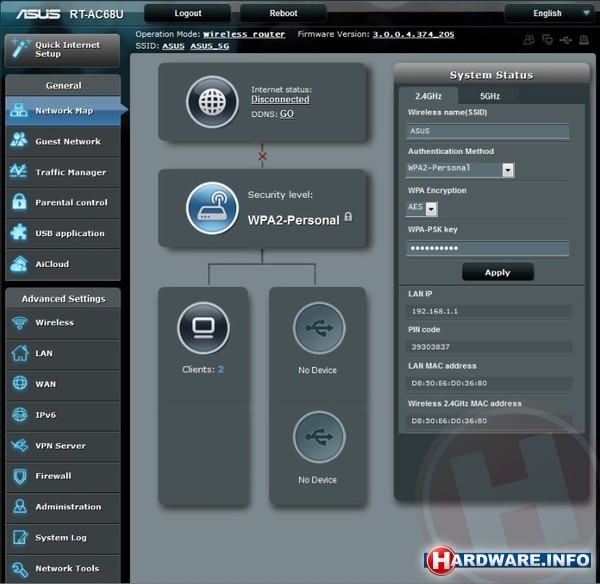This screenshot has width=600, height=584.
Task: Click the USB status icon in header
Action: click(x=566, y=39)
